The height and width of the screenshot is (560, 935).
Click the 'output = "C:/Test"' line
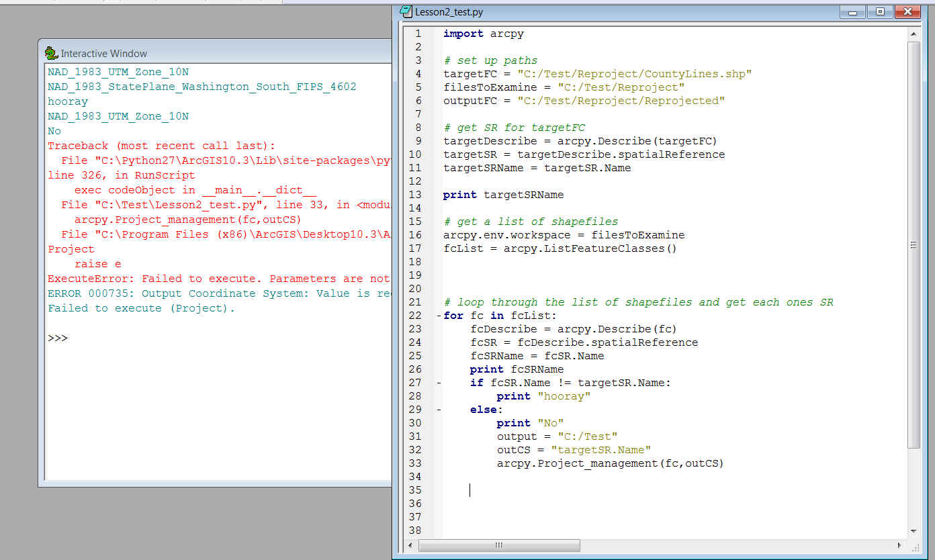coord(558,436)
